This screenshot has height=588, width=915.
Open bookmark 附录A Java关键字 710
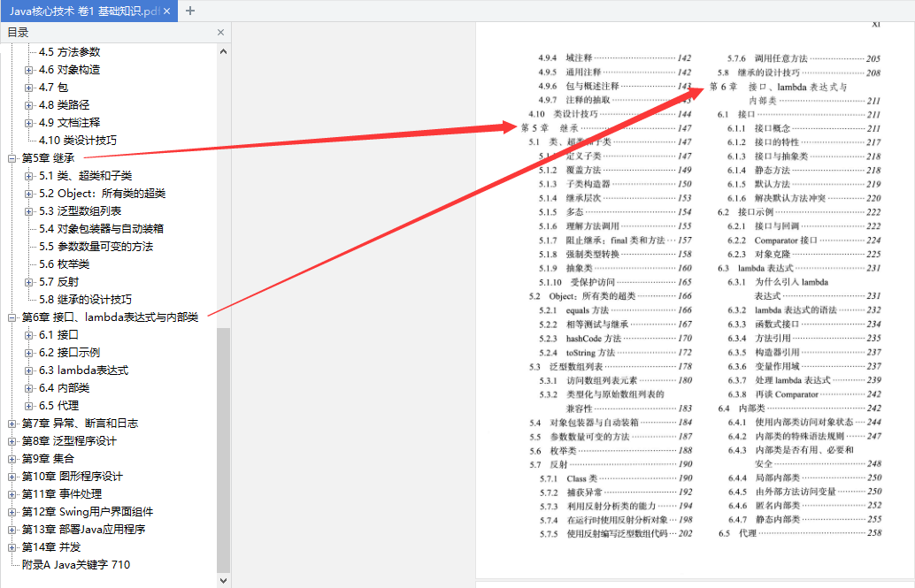(76, 565)
